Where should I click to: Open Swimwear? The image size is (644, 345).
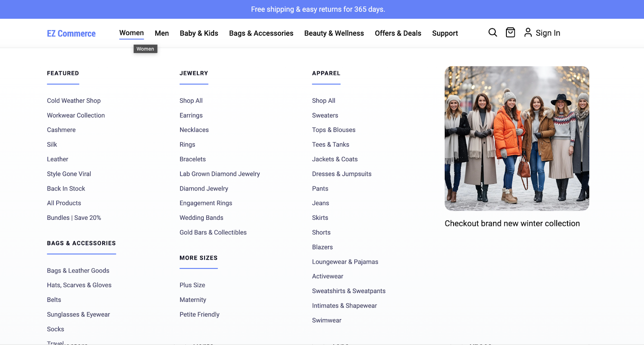pos(326,320)
